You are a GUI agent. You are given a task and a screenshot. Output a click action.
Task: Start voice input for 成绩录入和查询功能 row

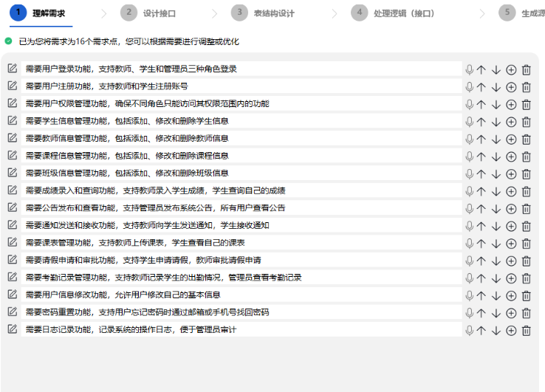[x=469, y=190]
